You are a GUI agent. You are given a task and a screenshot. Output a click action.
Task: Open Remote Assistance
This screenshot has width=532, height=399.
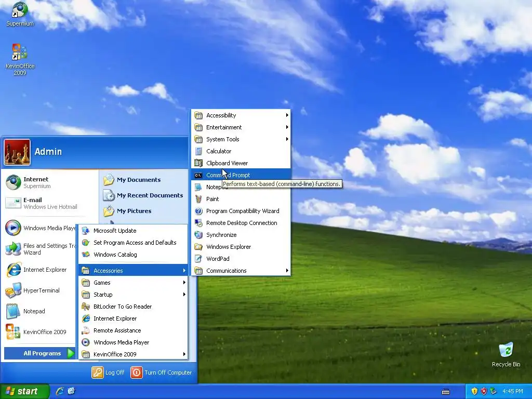click(133, 330)
